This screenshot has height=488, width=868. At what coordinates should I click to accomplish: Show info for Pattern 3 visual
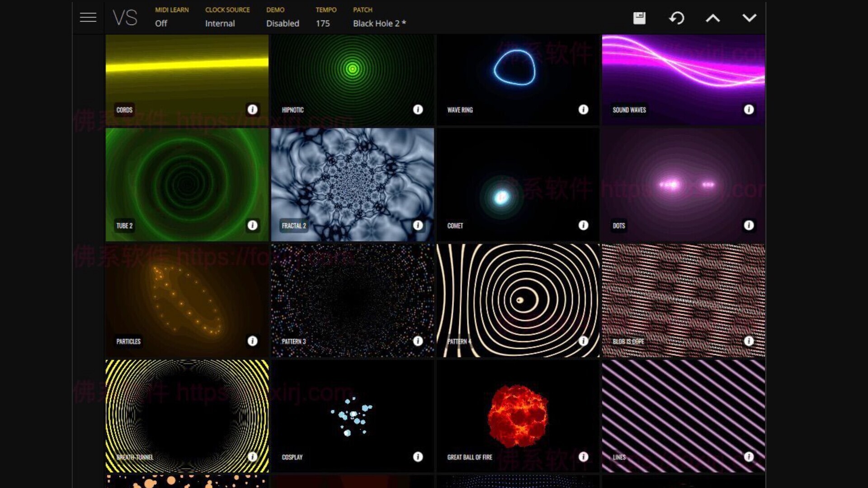click(418, 341)
